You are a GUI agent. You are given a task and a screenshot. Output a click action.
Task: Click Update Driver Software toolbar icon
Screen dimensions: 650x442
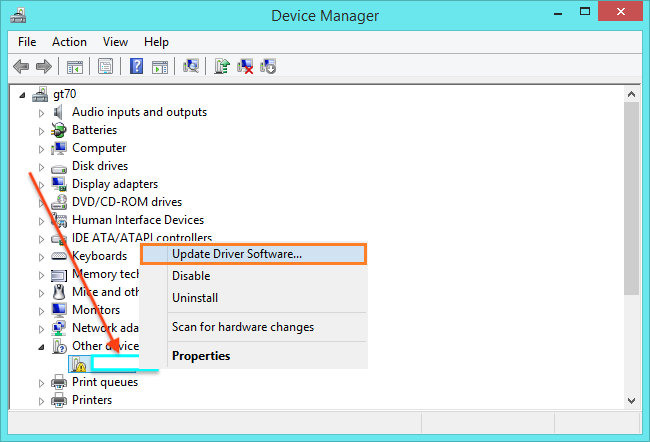222,66
